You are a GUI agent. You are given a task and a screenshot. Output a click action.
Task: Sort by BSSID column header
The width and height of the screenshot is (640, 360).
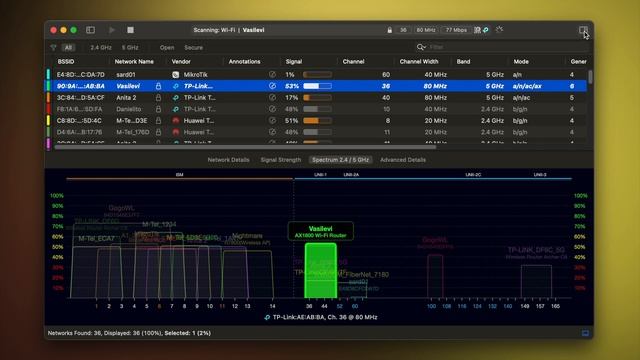66,62
